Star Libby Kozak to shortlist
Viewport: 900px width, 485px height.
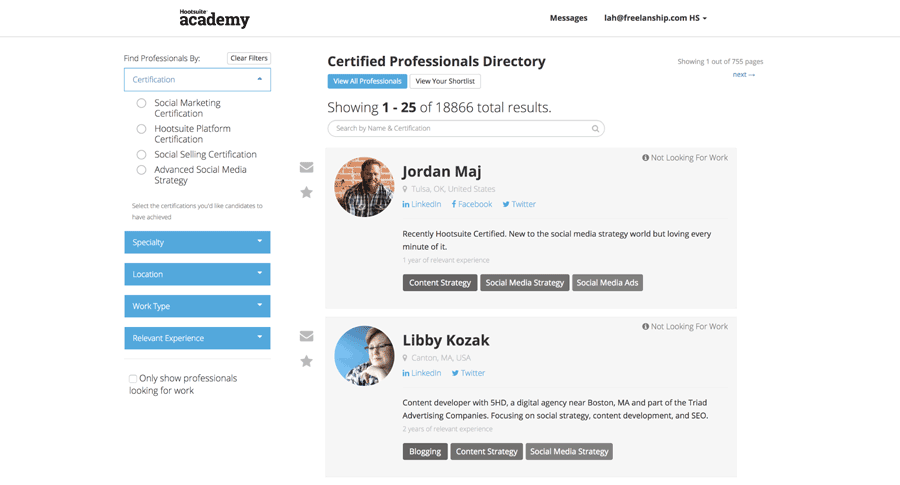[x=307, y=361]
